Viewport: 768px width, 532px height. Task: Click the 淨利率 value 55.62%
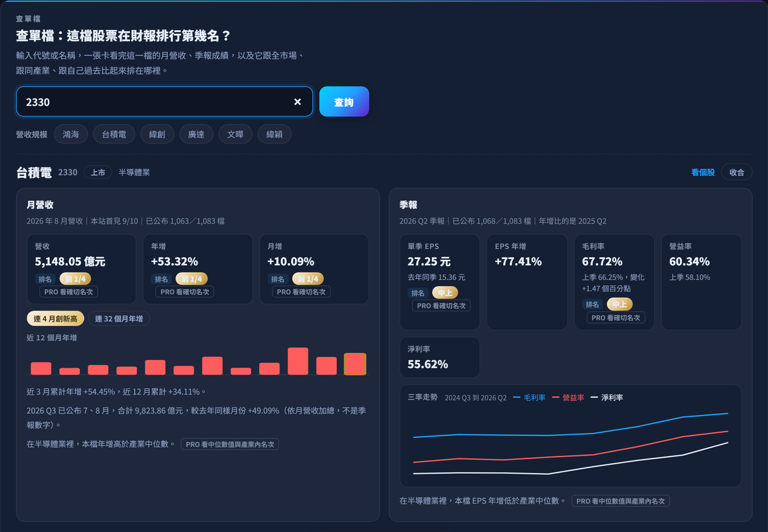[428, 364]
